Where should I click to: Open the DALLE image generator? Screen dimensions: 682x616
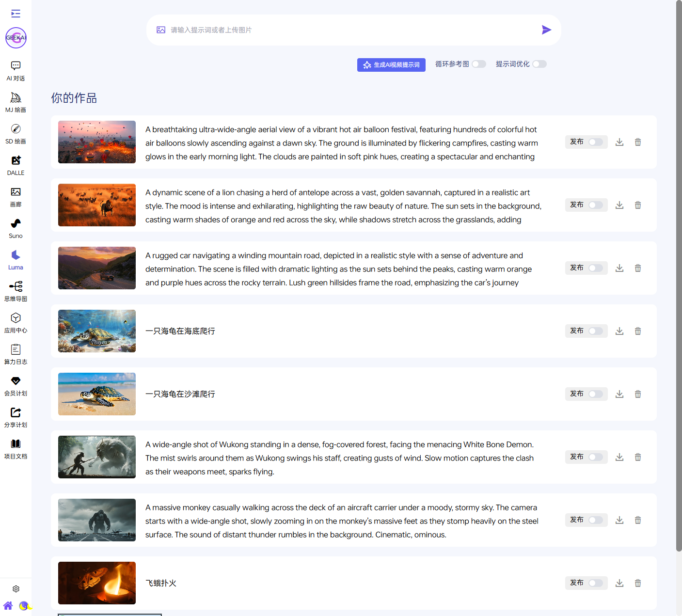(x=16, y=165)
